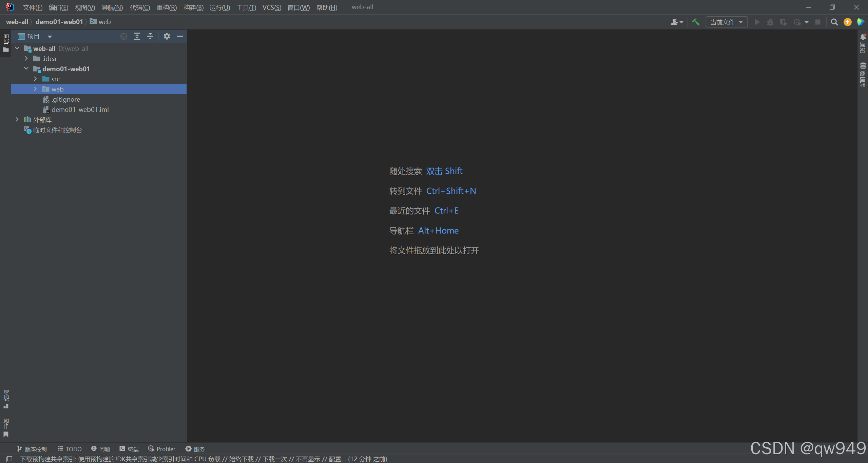
Task: Toggle the 书签 bookmarks tool window
Action: pyautogui.click(x=6, y=428)
